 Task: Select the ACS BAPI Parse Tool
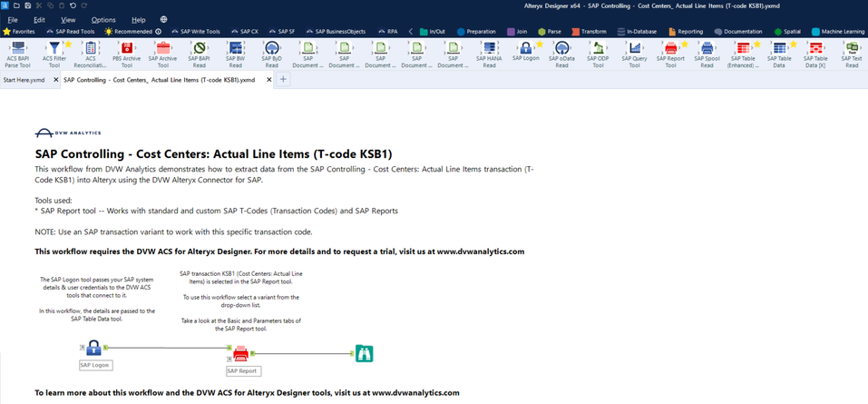(x=18, y=54)
